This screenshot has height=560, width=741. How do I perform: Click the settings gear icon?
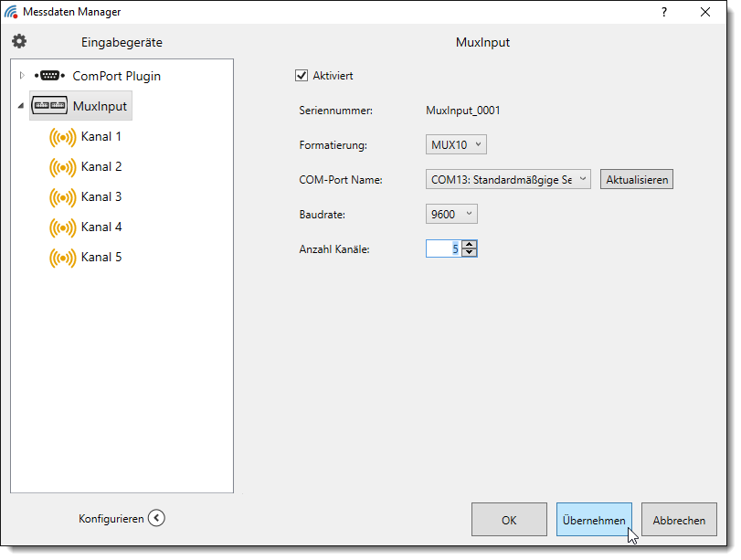(19, 42)
